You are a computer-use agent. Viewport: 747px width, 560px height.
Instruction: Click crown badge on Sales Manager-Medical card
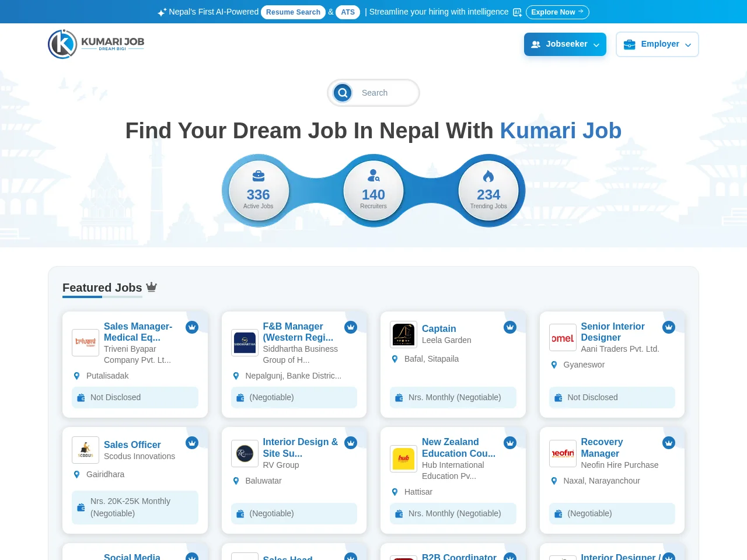point(192,327)
